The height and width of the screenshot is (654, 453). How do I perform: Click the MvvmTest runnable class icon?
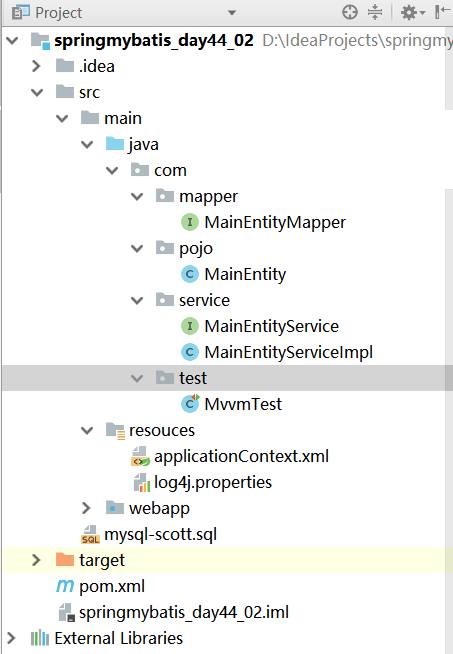pos(190,404)
